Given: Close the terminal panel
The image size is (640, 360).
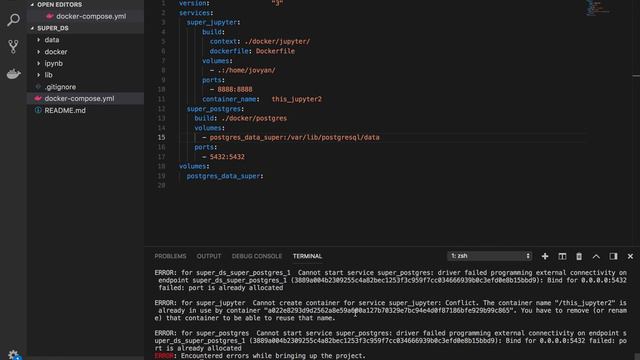Looking at the screenshot, I should click(x=630, y=256).
